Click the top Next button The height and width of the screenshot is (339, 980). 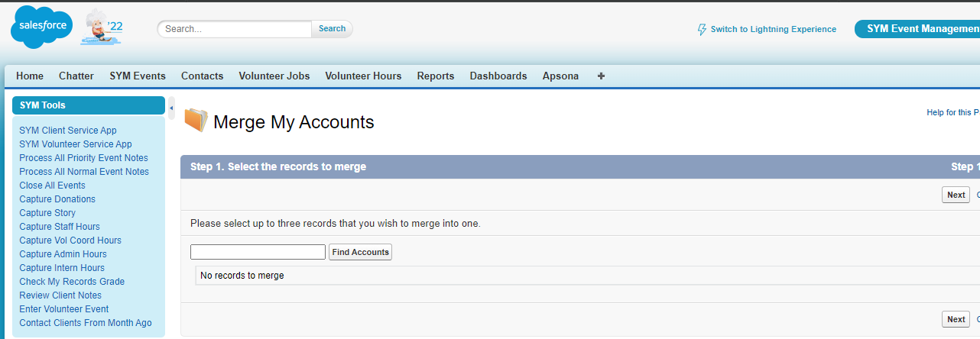point(956,195)
